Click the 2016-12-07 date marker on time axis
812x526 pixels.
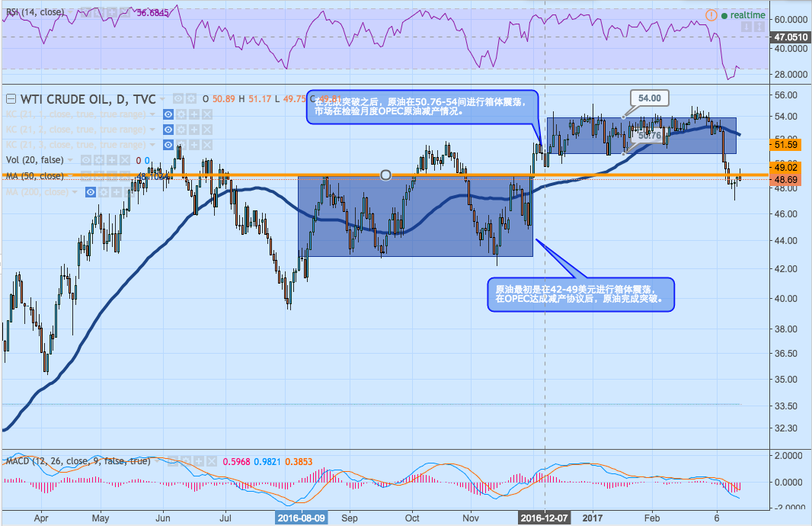click(543, 517)
